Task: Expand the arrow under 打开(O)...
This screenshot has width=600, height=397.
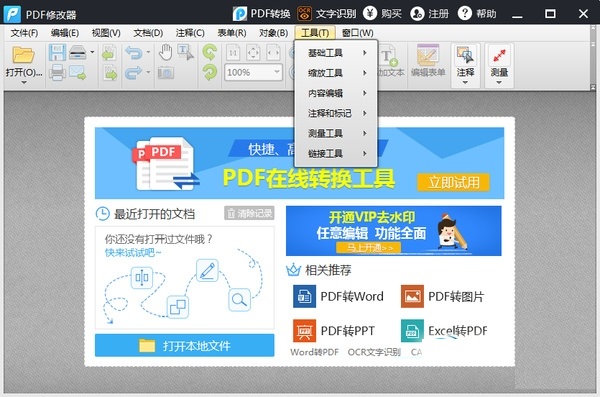Action: pos(24,82)
